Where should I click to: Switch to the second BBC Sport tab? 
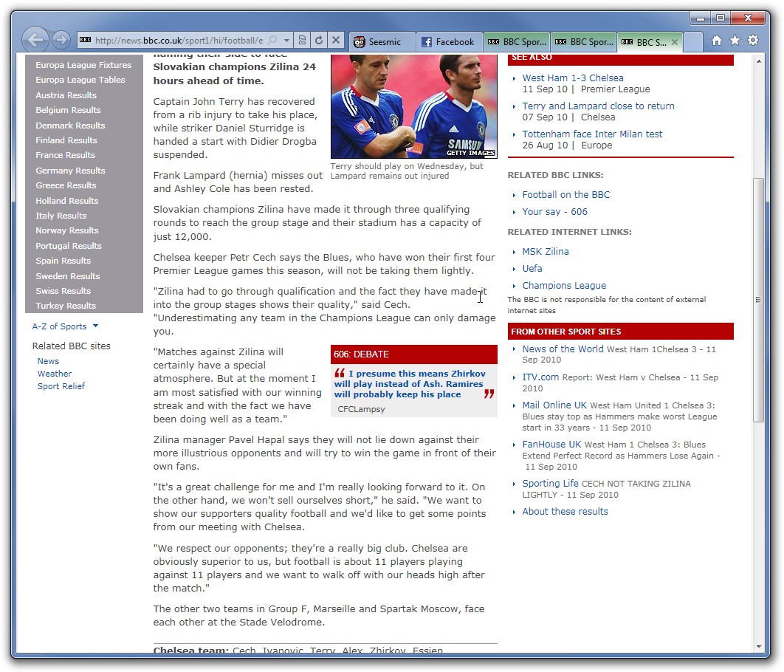point(583,42)
